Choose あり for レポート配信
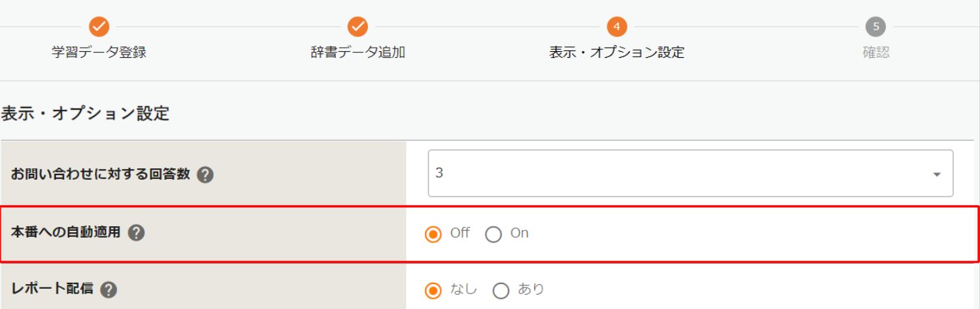 501,291
